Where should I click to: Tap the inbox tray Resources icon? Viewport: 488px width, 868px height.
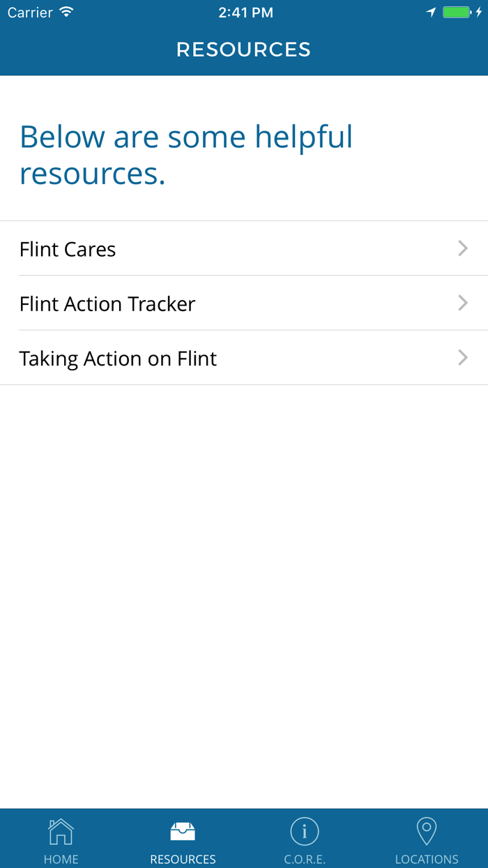183,831
